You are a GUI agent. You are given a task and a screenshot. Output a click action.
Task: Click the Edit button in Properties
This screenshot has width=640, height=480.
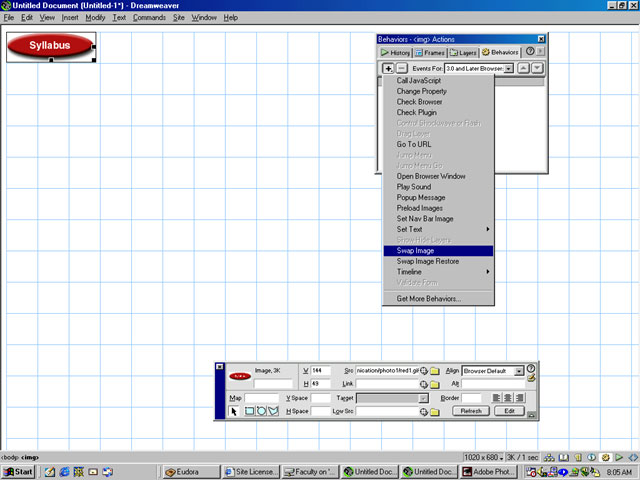(508, 411)
